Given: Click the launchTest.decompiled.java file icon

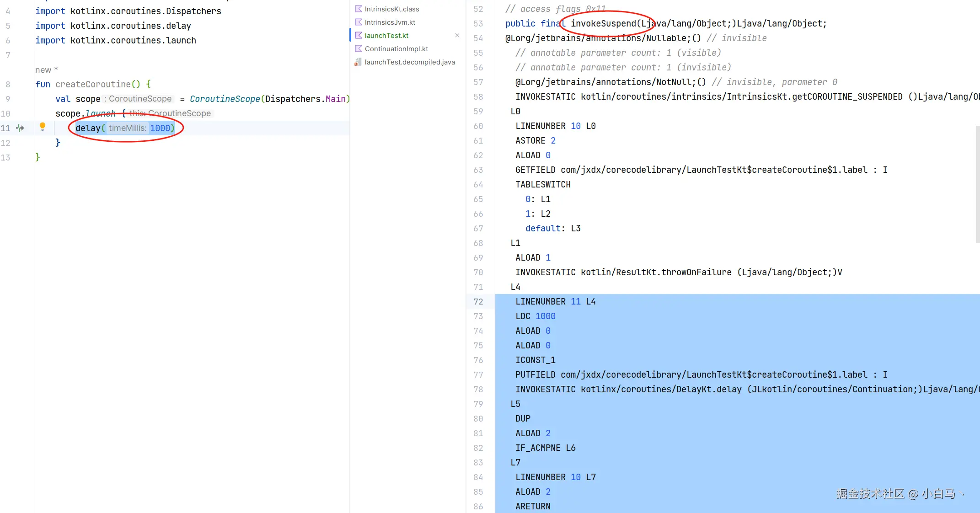Looking at the screenshot, I should (x=358, y=62).
